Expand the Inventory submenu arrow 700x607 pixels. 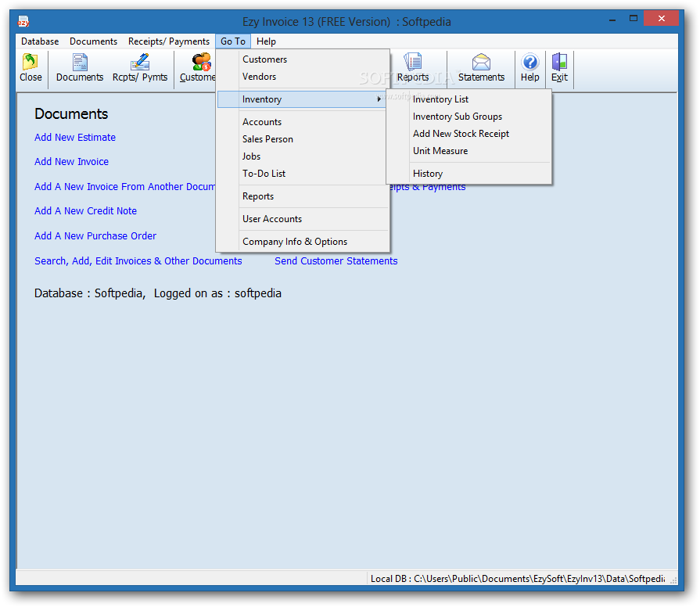tap(379, 99)
